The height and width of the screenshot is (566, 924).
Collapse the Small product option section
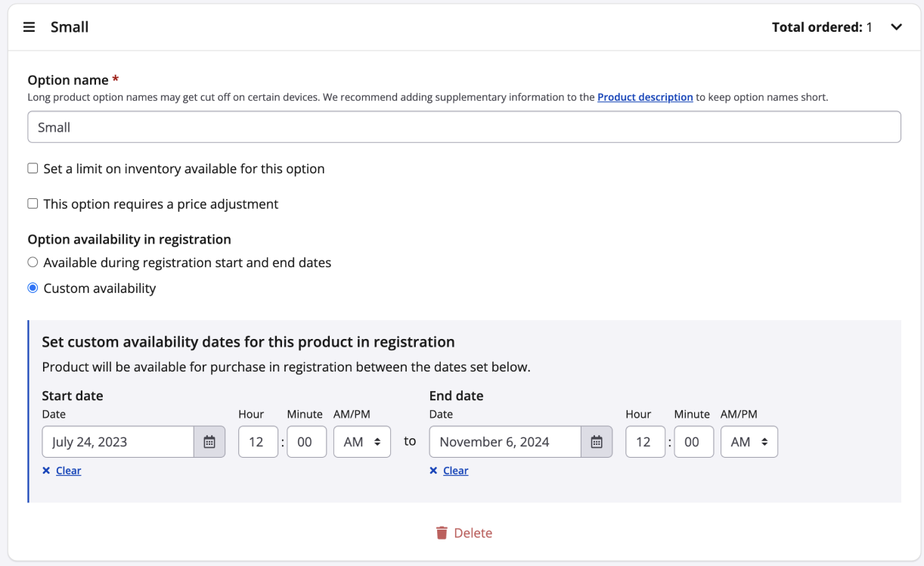click(x=896, y=26)
